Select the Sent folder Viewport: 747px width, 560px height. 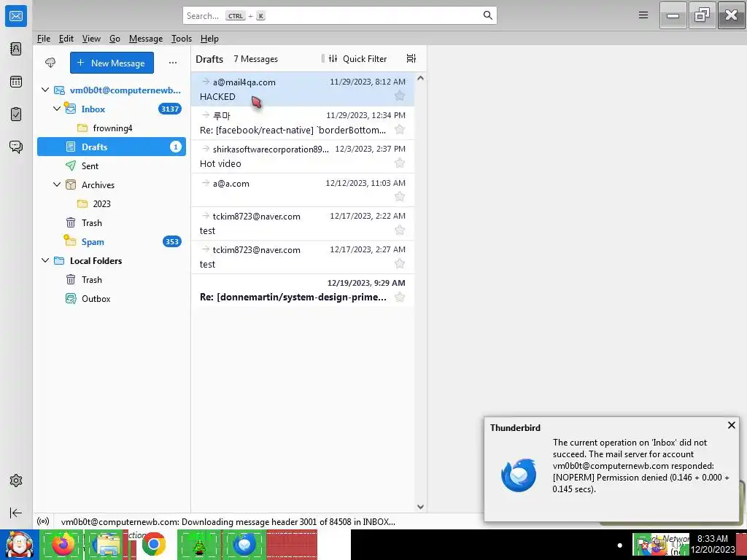(112, 166)
